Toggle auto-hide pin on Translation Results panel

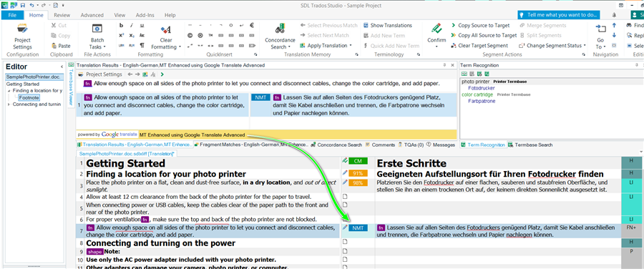click(444, 65)
